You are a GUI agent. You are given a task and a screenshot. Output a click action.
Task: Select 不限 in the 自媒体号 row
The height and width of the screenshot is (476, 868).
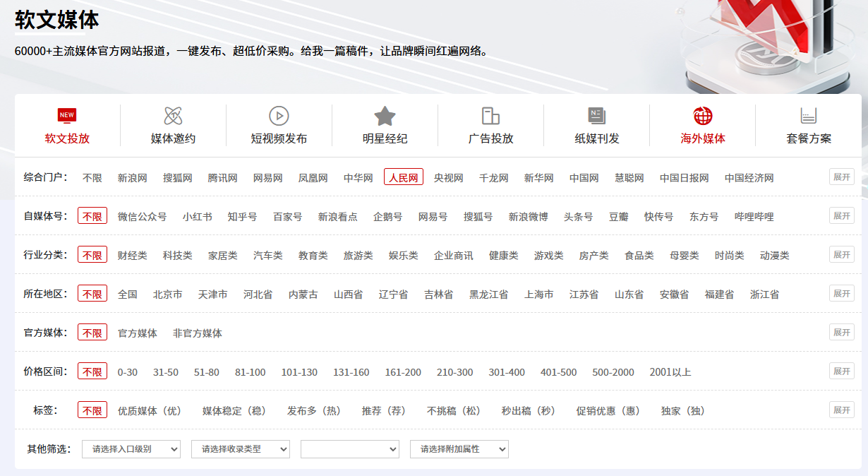point(92,216)
